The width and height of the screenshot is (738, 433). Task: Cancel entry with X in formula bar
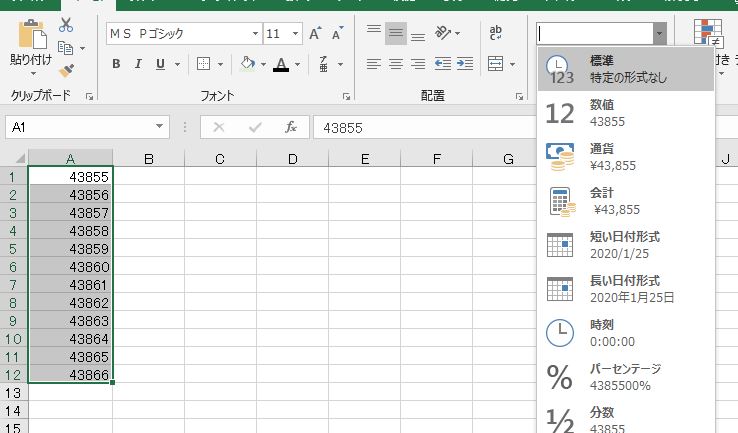(219, 127)
